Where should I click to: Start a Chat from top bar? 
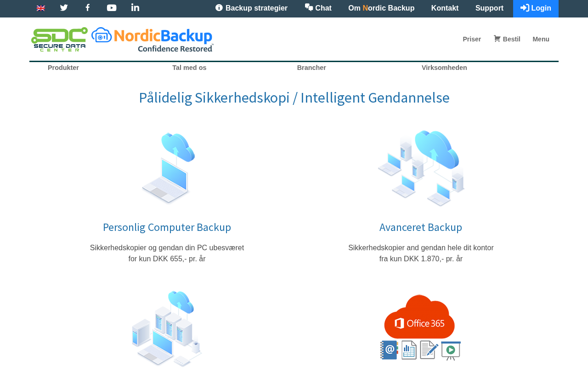pyautogui.click(x=318, y=8)
